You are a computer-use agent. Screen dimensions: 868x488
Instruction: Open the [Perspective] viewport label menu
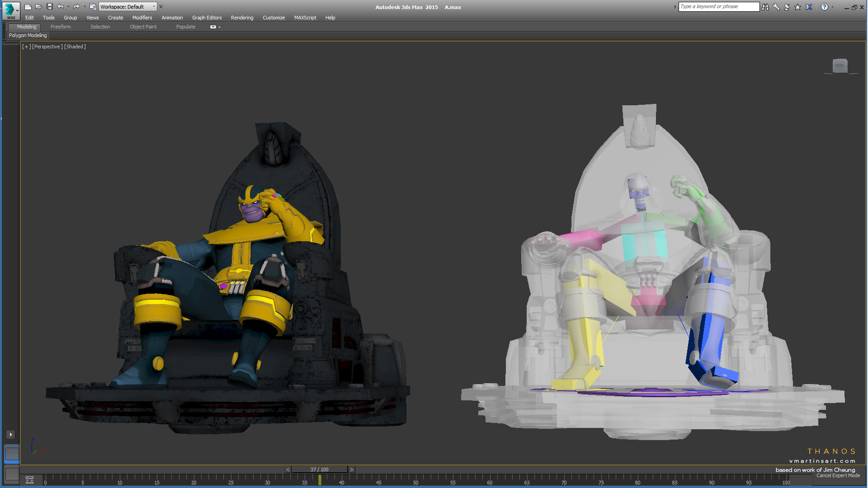pyautogui.click(x=47, y=47)
